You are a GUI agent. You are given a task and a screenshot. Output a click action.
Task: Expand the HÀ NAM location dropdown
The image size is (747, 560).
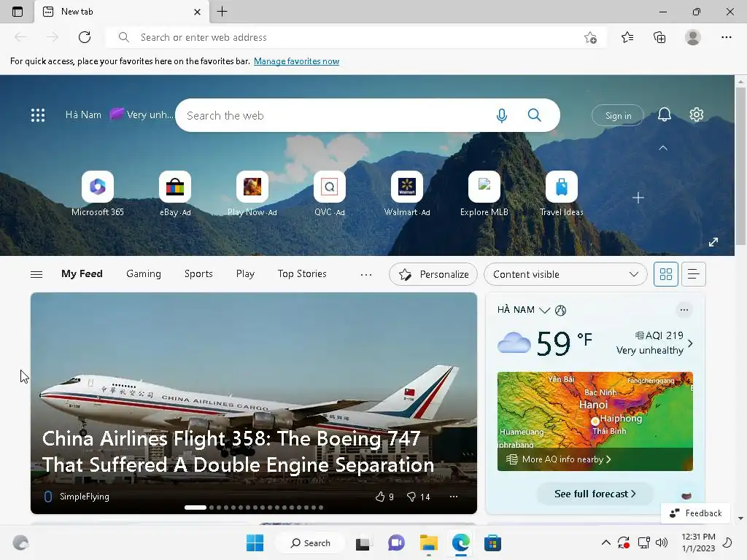[x=544, y=311]
